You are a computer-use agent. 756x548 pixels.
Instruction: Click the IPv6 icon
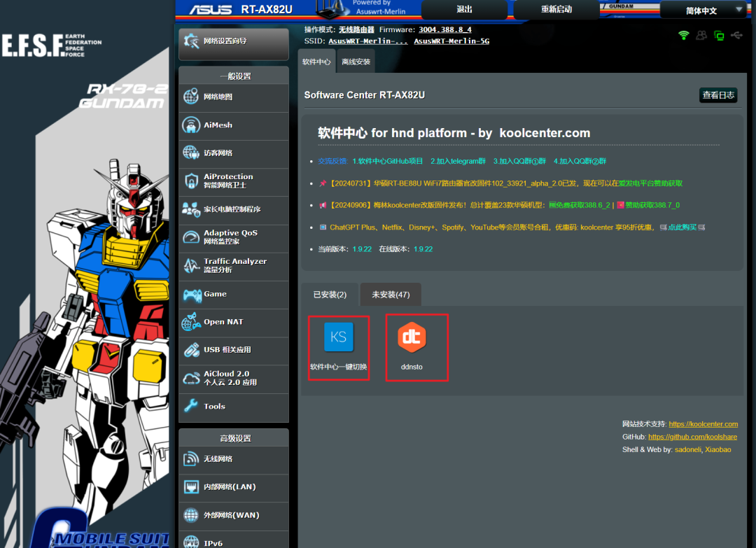191,542
